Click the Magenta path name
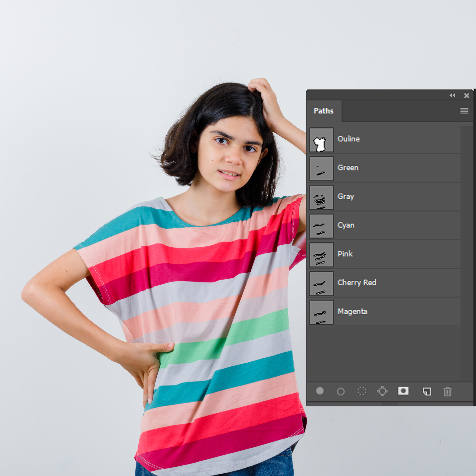Viewport: 476px width, 476px height. pos(352,311)
